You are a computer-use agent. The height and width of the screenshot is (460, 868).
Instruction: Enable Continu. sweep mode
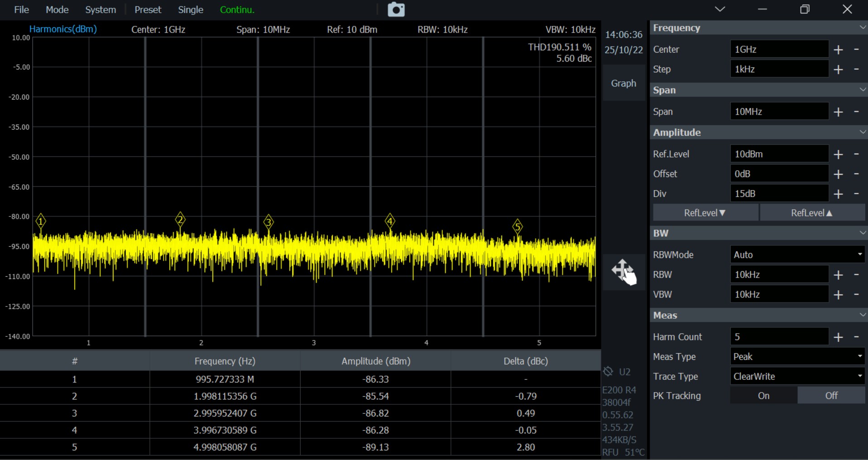(x=237, y=10)
